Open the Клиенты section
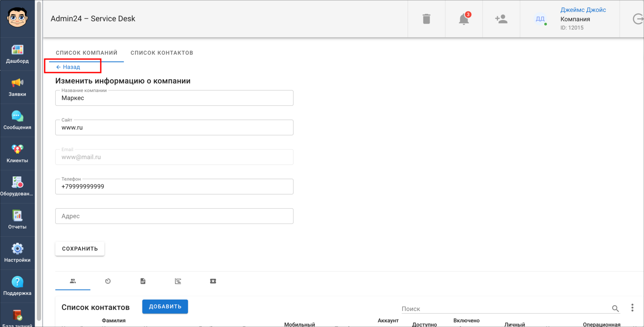644x327 pixels. (17, 154)
